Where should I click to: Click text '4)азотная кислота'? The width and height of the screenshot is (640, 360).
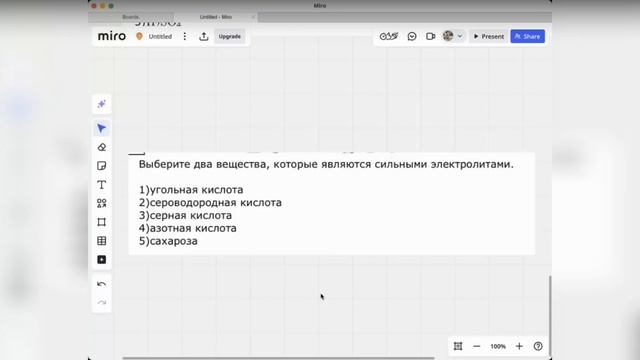coord(188,228)
